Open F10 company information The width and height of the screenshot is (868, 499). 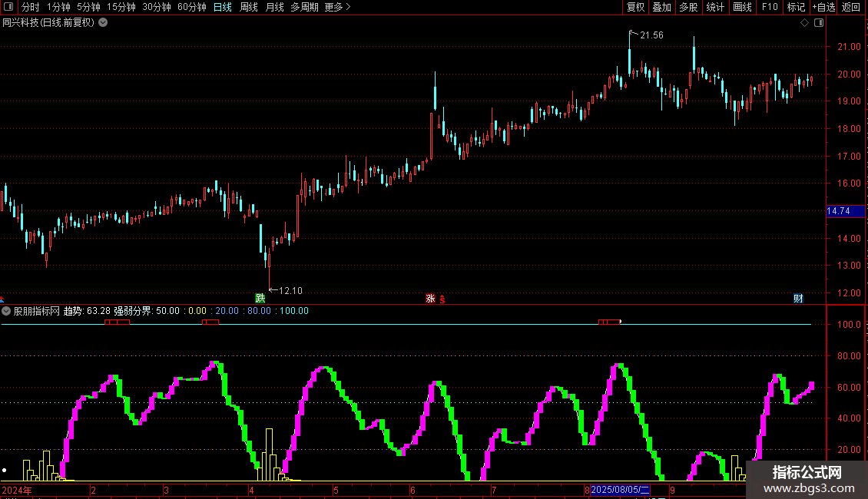[770, 7]
